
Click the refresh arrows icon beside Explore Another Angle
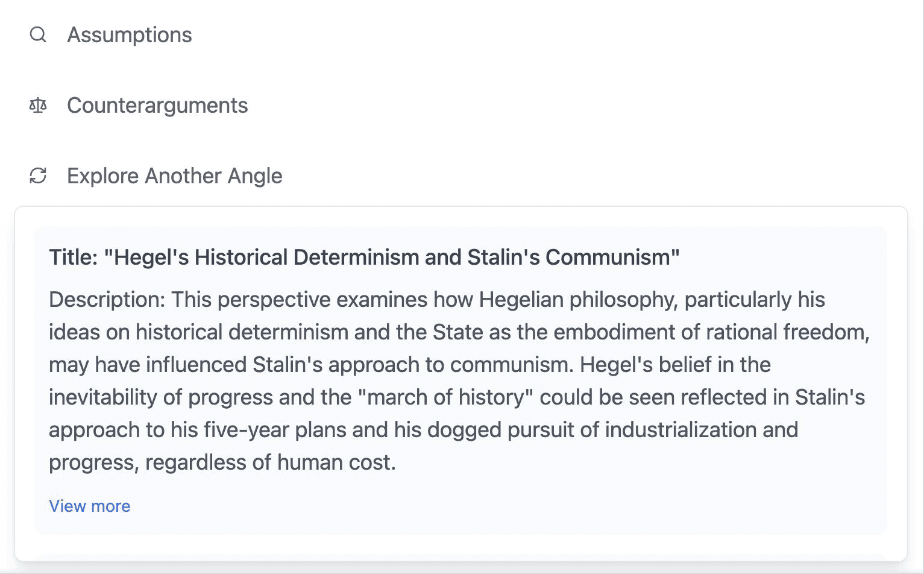[38, 176]
